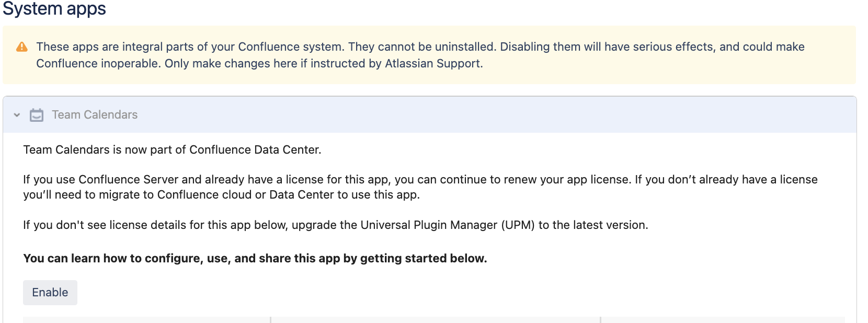Enable the Team Calendars app
This screenshot has height=323, width=868.
pyautogui.click(x=50, y=292)
